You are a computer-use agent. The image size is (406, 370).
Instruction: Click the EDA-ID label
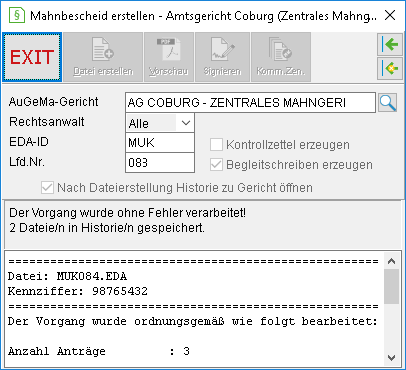tap(29, 142)
